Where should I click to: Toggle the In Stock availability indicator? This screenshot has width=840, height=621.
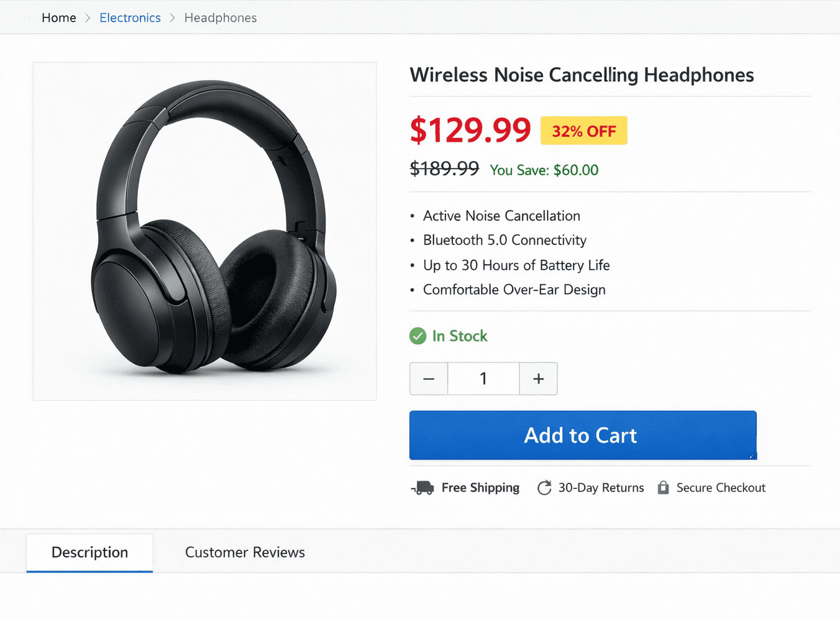[449, 336]
